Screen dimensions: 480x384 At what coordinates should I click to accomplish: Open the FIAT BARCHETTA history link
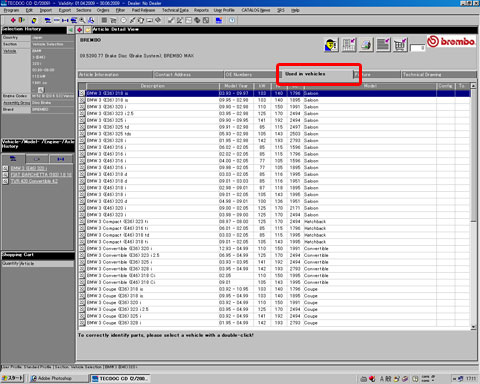point(41,175)
